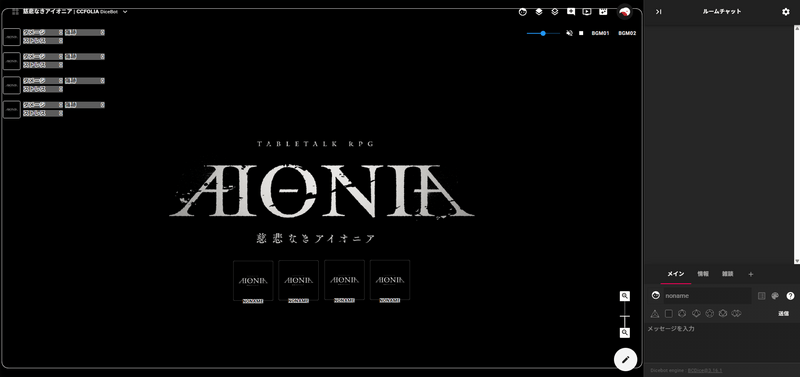Open the grid menu beside the room title
The width and height of the screenshot is (800, 377).
(15, 12)
